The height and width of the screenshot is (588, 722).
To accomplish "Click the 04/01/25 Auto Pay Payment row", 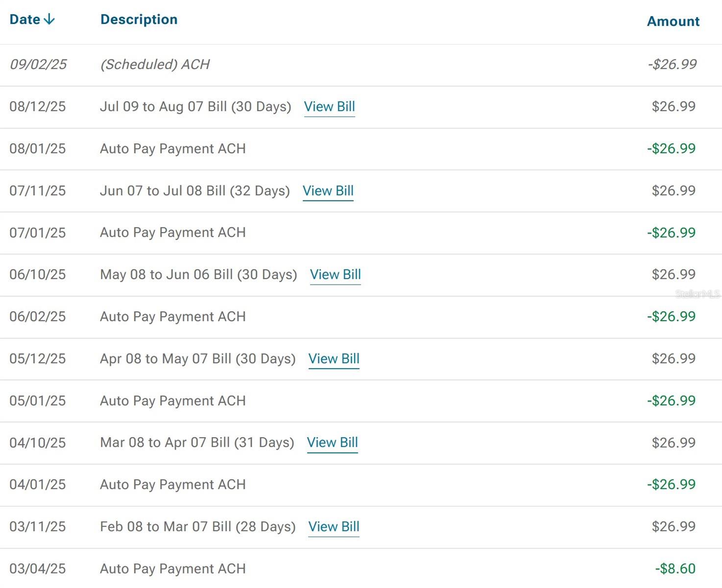I will tap(172, 485).
